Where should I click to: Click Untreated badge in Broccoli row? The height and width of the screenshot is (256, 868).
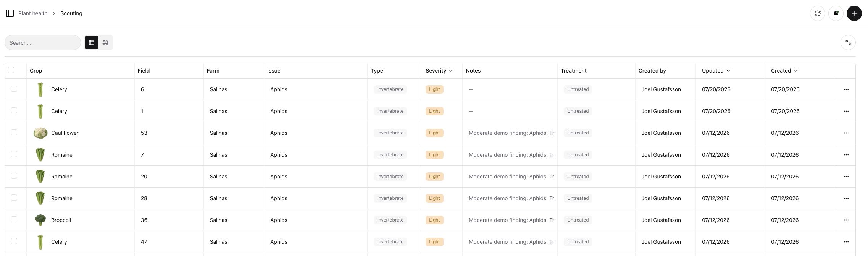tap(578, 220)
